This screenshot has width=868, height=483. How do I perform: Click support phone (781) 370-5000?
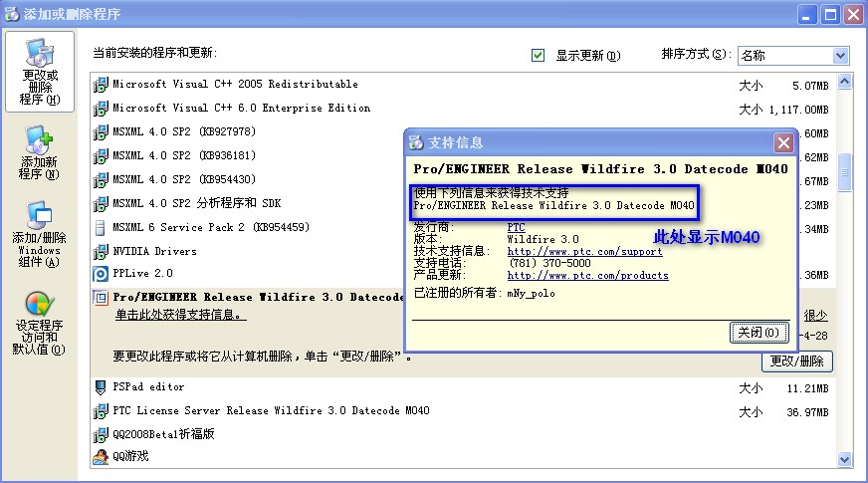tap(549, 263)
